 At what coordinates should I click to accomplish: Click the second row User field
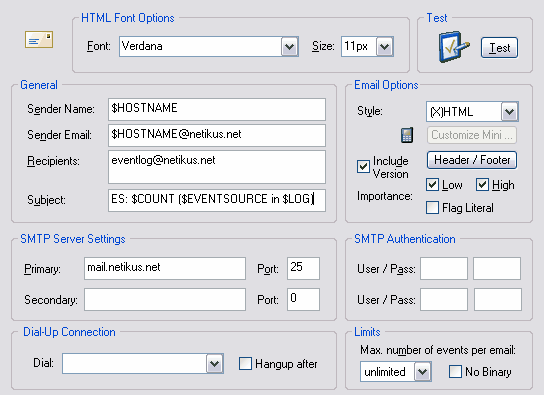coord(444,299)
